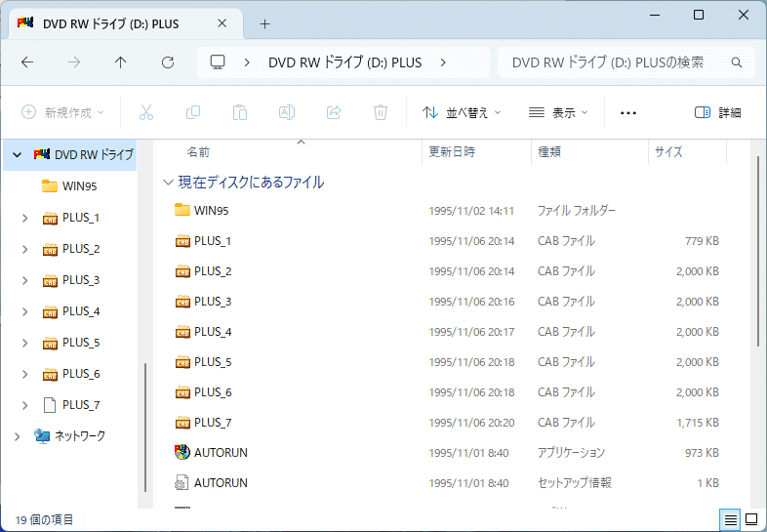The width and height of the screenshot is (767, 532).
Task: Click the アプリケーション type cell
Action: pyautogui.click(x=571, y=453)
